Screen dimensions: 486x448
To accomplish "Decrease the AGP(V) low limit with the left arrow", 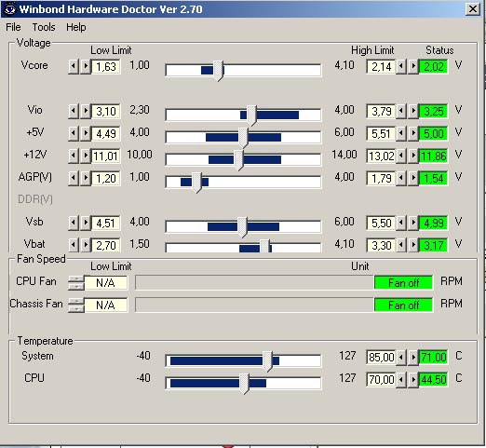I will point(74,178).
